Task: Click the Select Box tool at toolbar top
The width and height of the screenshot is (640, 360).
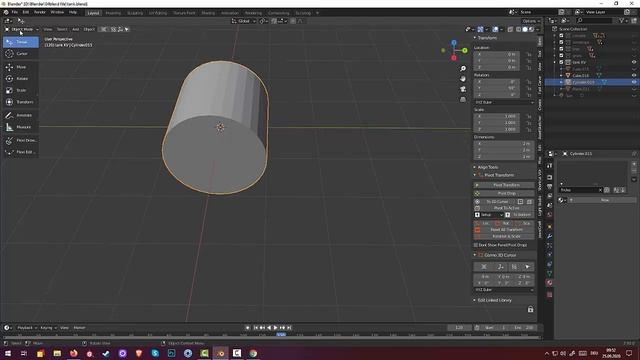Action: [x=21, y=42]
